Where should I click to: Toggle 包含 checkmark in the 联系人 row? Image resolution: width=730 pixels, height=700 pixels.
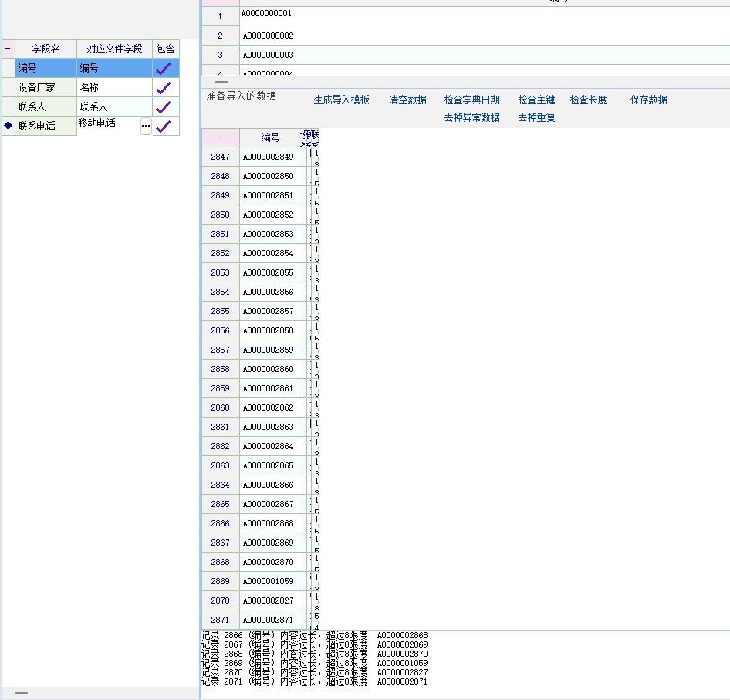[164, 107]
